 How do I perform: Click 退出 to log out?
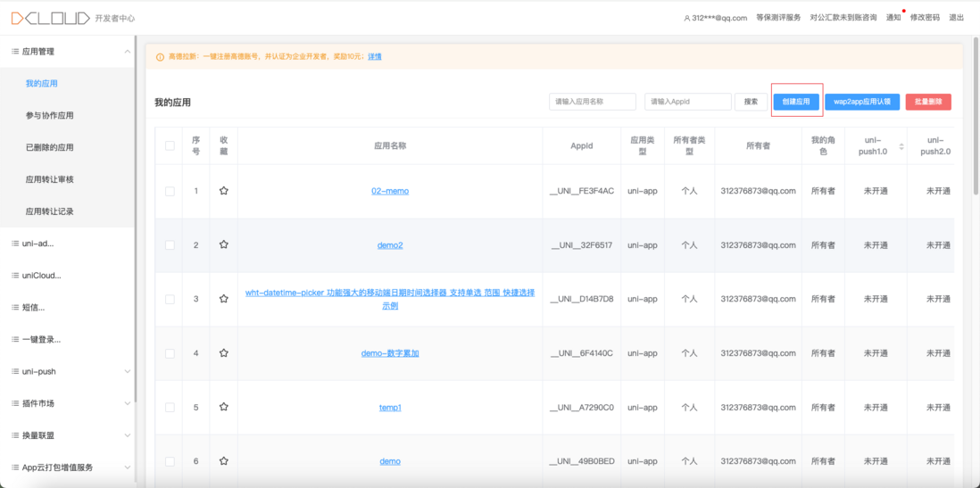956,18
